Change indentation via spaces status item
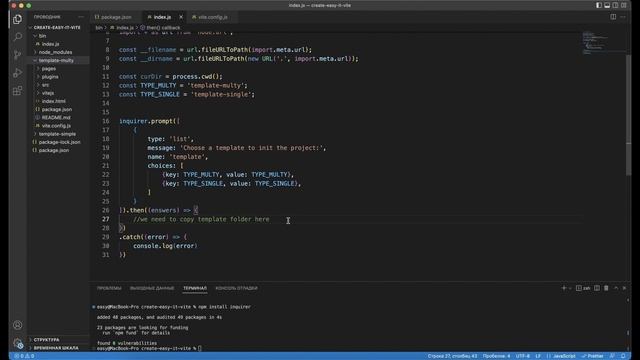Screen dimensions: 640x360 coord(496,356)
